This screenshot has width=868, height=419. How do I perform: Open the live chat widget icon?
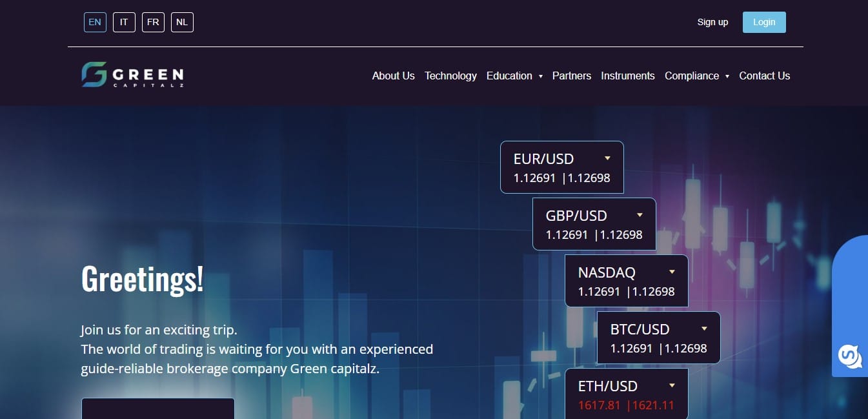point(850,356)
